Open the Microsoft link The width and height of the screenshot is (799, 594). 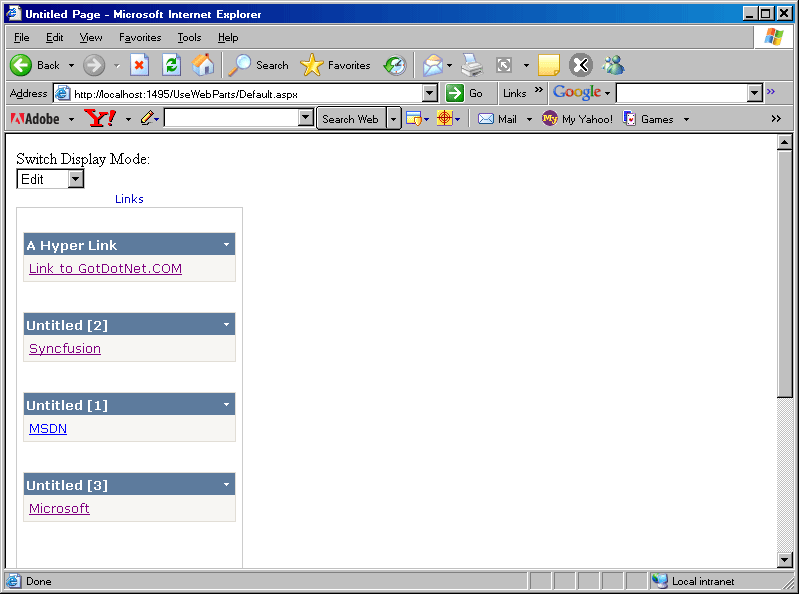coord(59,508)
